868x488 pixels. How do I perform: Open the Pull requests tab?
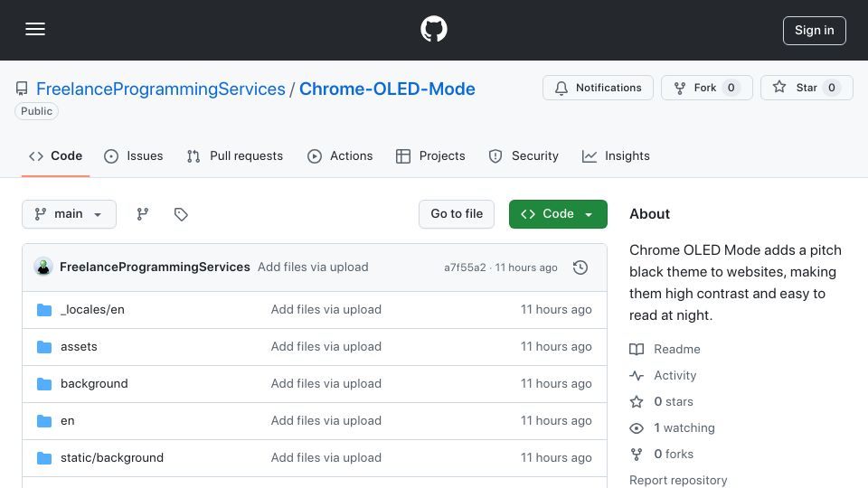pyautogui.click(x=235, y=156)
